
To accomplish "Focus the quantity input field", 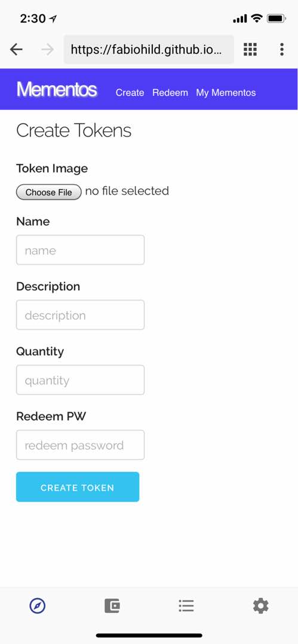I will [80, 380].
